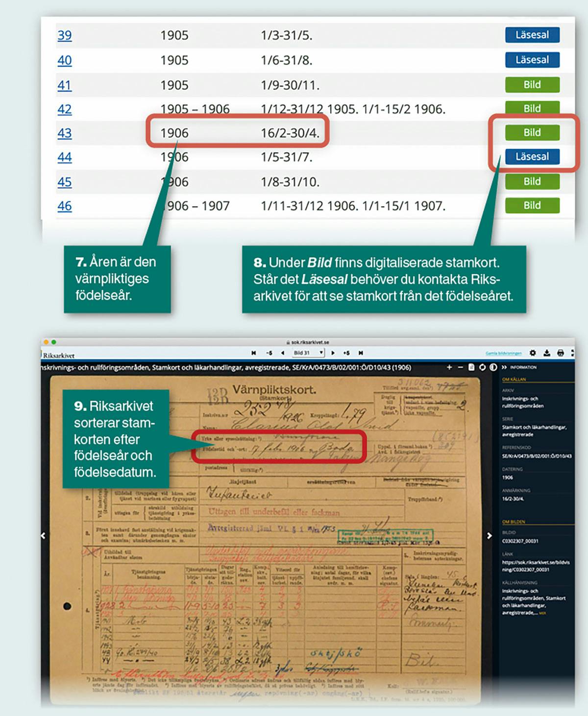Click Bild button for volume 41
Viewport: 588px width, 716px height.
point(532,85)
